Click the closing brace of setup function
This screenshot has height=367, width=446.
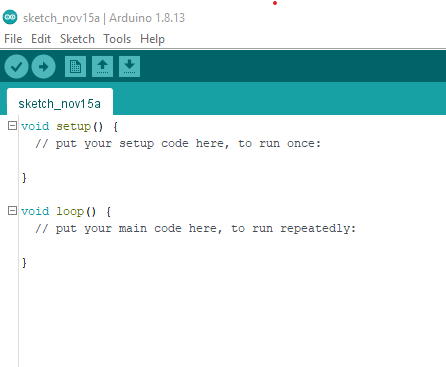[24, 177]
